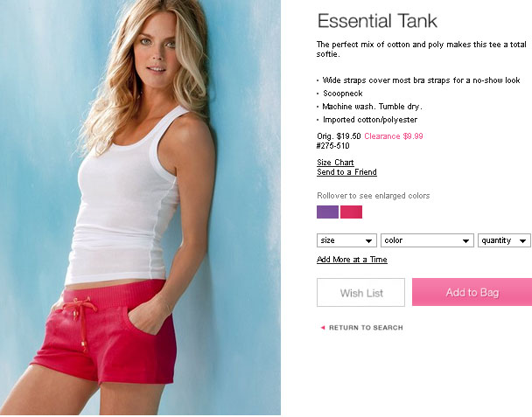Screen dimensions: 532x417
Task: Click the color dropdown arrow icon
Action: tap(465, 241)
